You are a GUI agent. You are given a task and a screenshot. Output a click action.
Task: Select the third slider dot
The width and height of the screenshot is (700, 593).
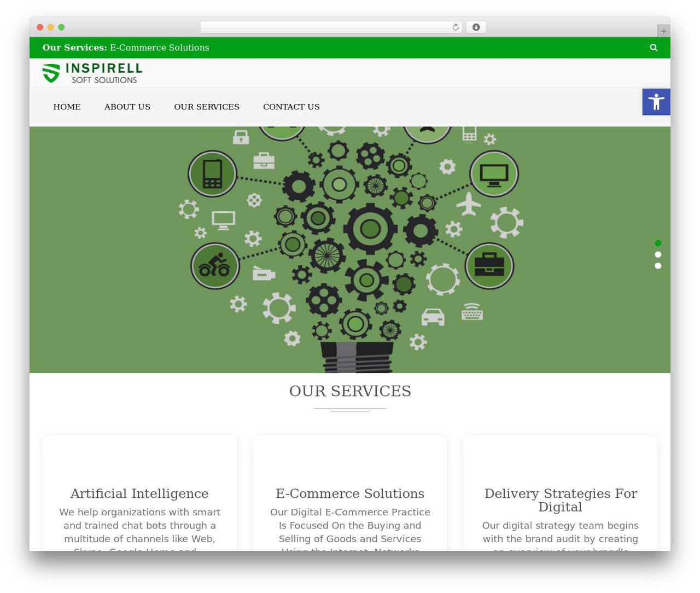tap(658, 266)
